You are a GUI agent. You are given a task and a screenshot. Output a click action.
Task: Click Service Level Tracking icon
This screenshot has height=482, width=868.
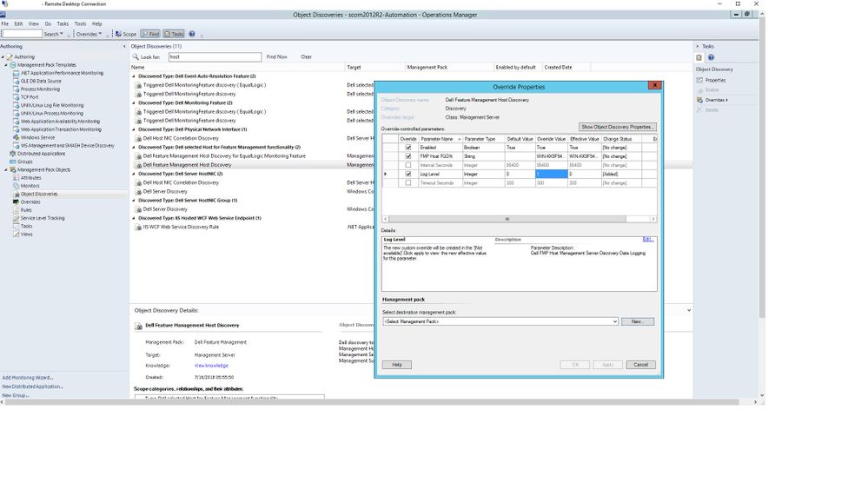pos(16,218)
